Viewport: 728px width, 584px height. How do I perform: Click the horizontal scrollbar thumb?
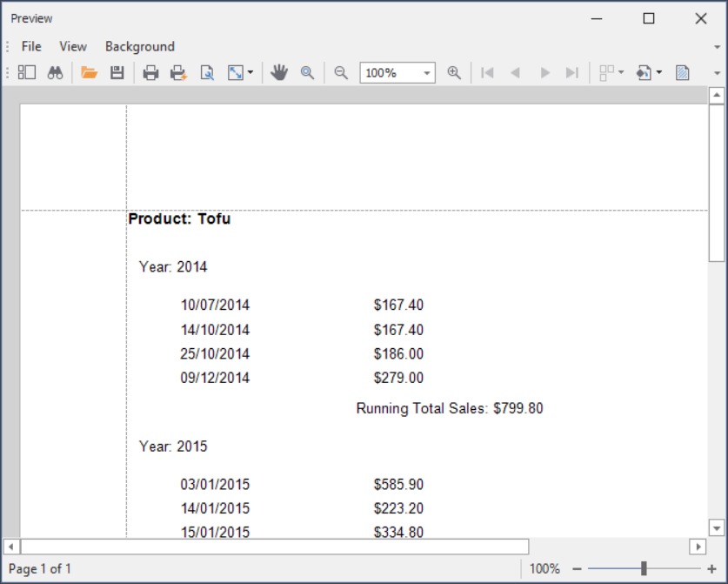click(274, 547)
